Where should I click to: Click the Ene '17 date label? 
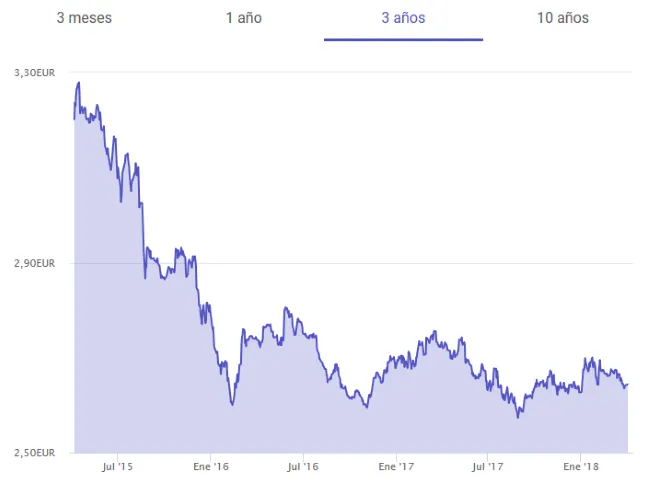[x=396, y=466]
